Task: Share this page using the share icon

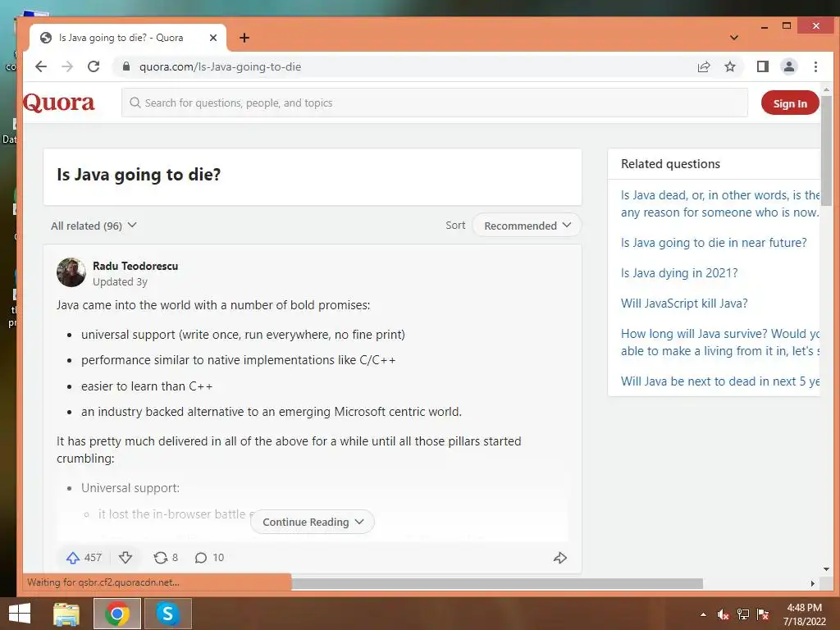Action: pyautogui.click(x=704, y=66)
